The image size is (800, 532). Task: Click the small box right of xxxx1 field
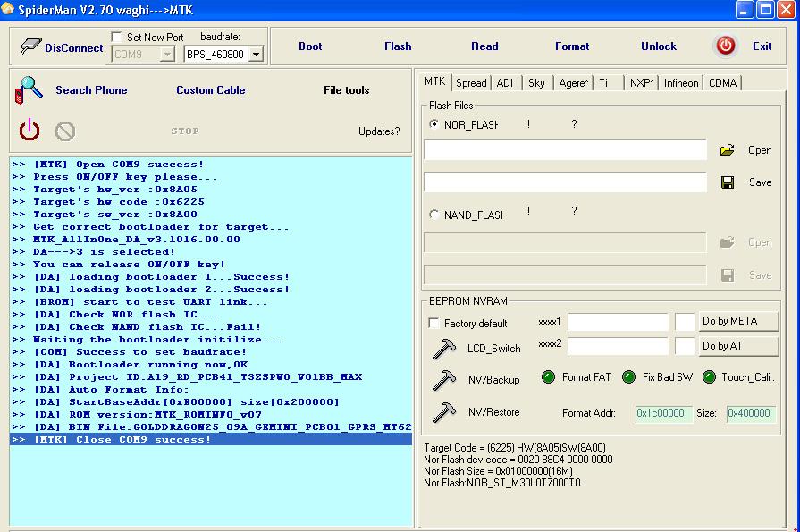[x=686, y=322]
